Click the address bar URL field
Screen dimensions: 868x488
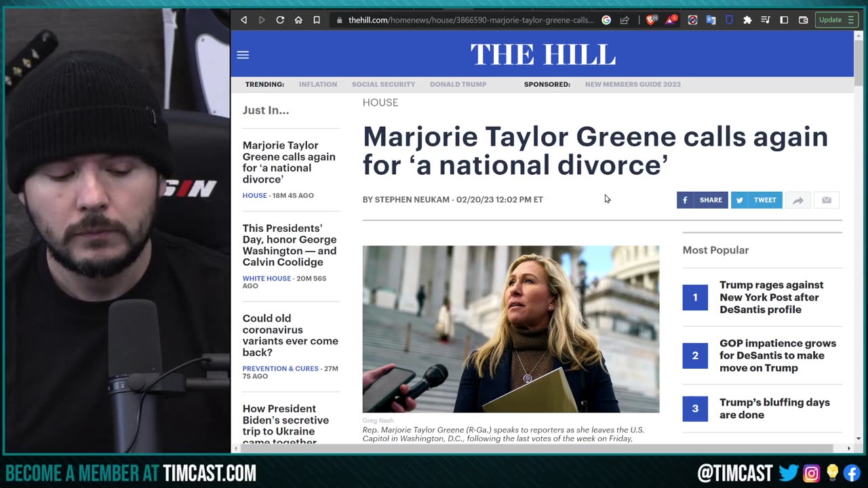(x=471, y=20)
